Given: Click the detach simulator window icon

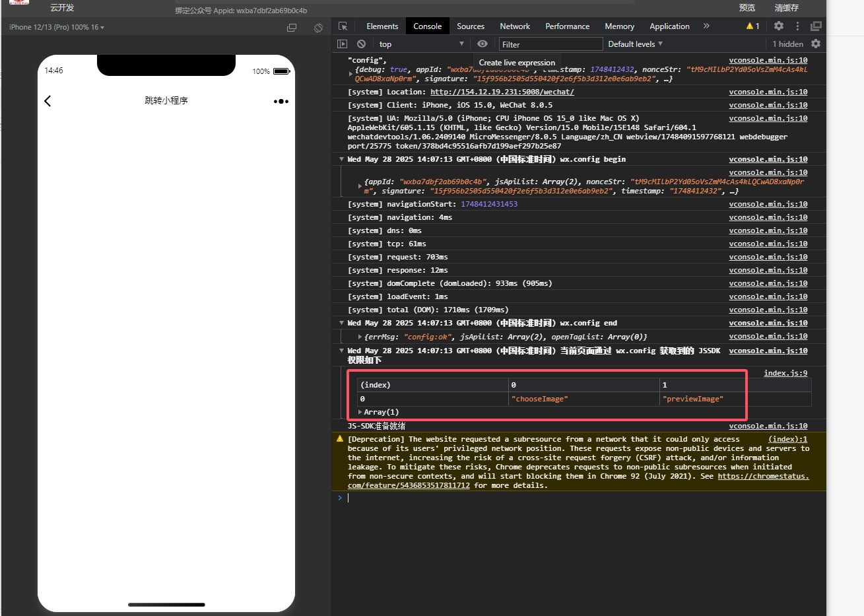Looking at the screenshot, I should (292, 28).
